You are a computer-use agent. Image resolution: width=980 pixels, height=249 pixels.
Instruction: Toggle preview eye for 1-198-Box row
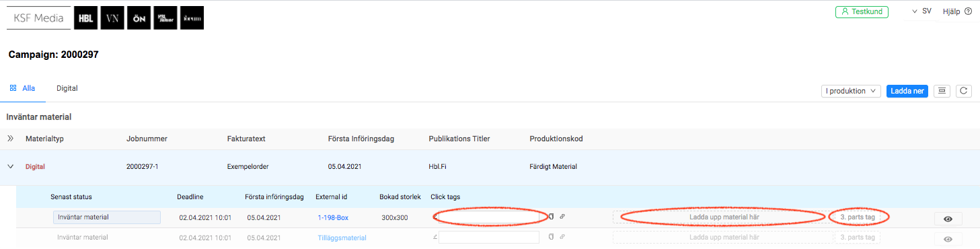coord(948,219)
